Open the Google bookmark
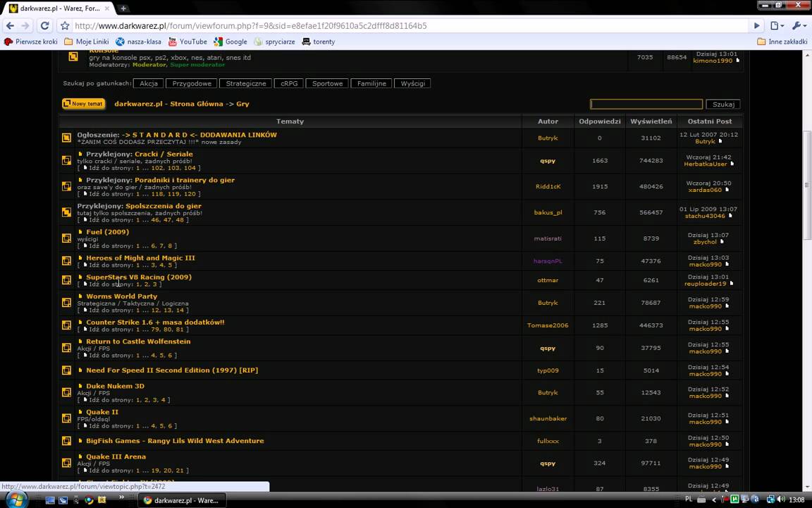 pyautogui.click(x=230, y=42)
